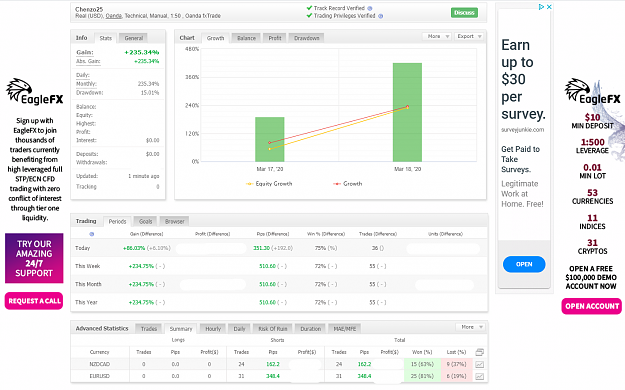Click the Today row label

(x=83, y=248)
